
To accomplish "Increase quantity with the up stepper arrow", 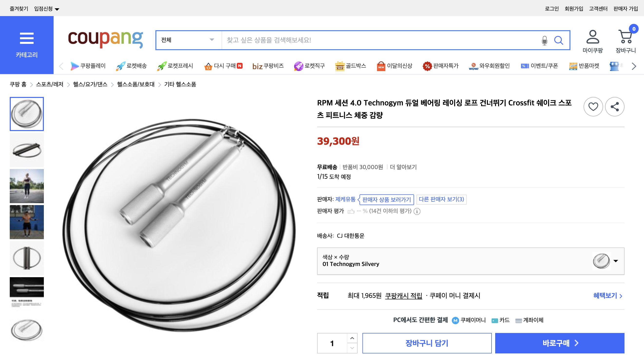I will point(352,338).
